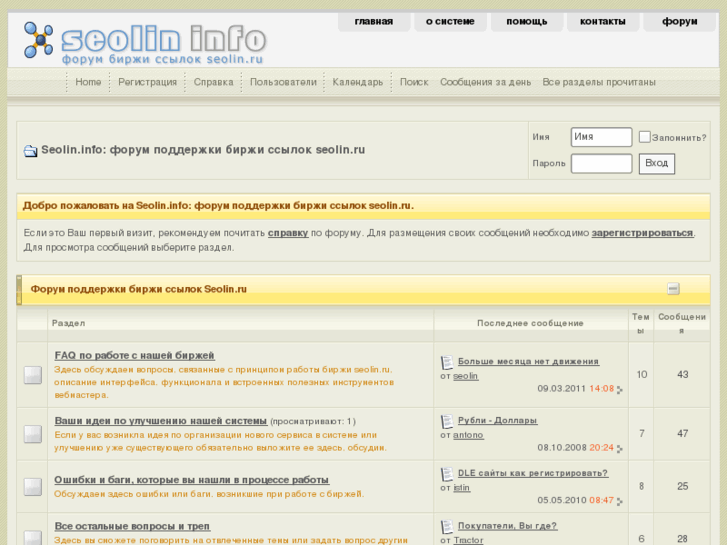This screenshot has height=545, width=727.
Task: Click post icon beside Рубли - Доллары
Action: pyautogui.click(x=446, y=421)
